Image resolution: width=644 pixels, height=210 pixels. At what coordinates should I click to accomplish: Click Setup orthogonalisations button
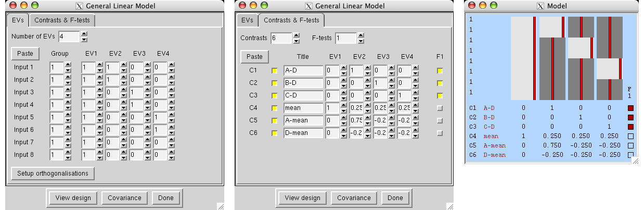[53, 173]
